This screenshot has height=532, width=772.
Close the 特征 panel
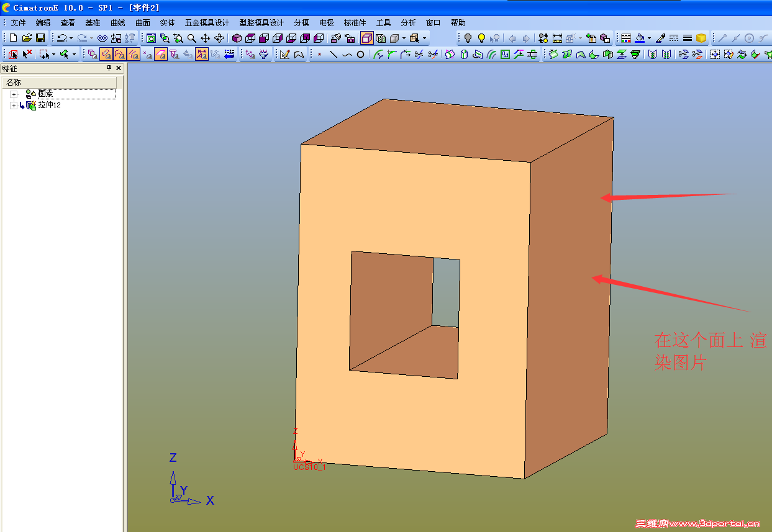[x=119, y=68]
